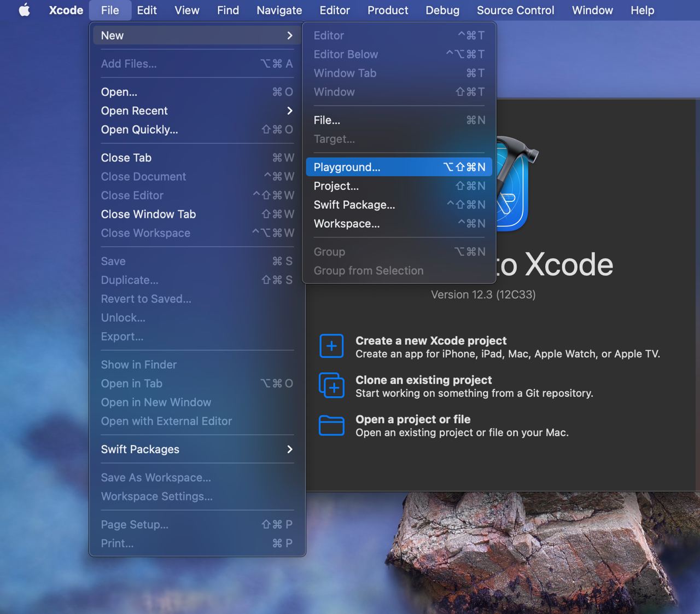
Task: Open the View menu
Action: point(187,10)
